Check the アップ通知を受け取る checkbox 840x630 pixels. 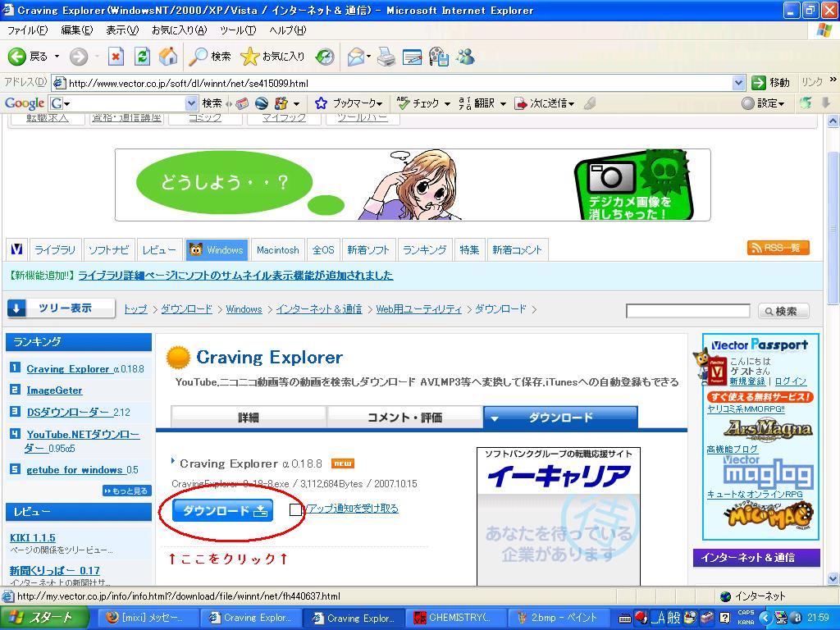pos(295,509)
